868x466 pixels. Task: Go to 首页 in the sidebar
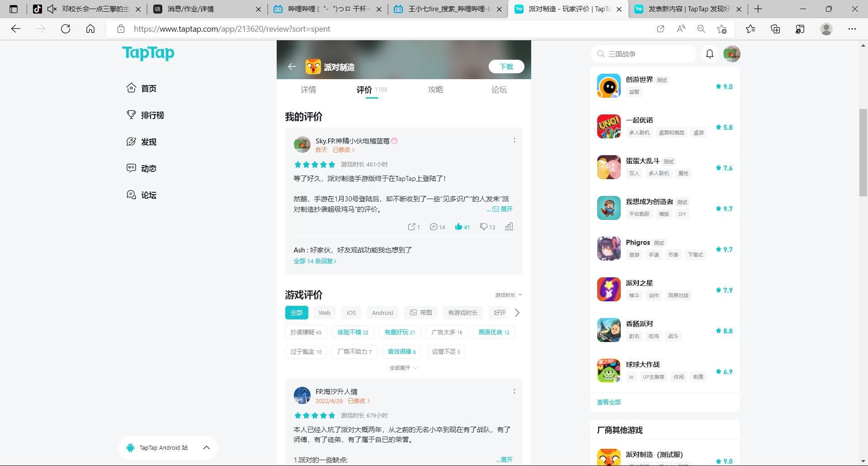pyautogui.click(x=142, y=88)
